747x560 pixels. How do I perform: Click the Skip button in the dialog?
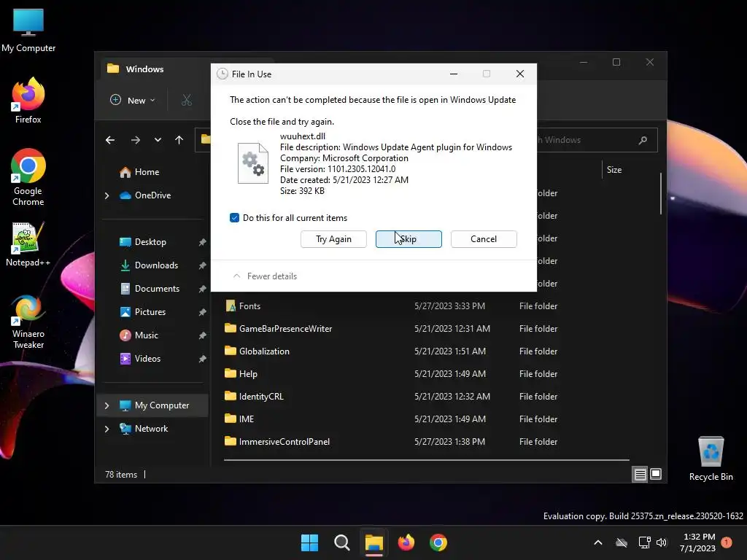coord(409,239)
